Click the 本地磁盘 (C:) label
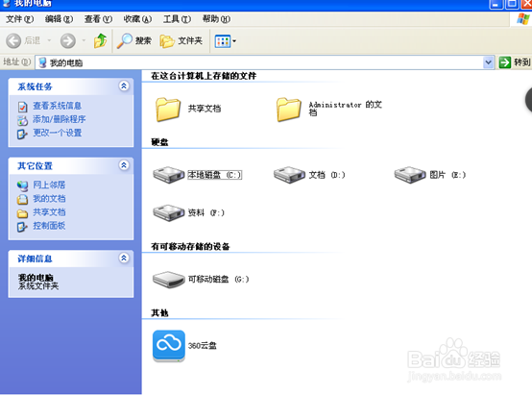The width and height of the screenshot is (532, 395). point(214,175)
